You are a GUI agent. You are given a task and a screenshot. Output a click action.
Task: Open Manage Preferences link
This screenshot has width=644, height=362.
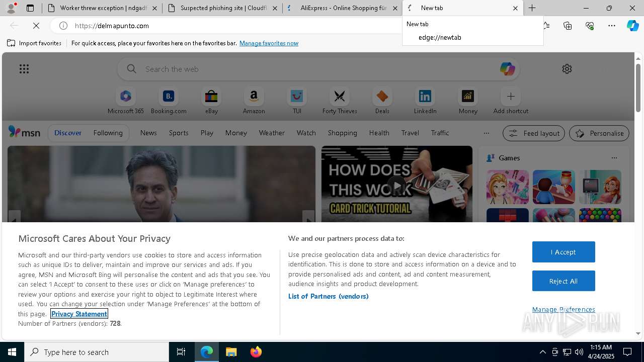(563, 309)
